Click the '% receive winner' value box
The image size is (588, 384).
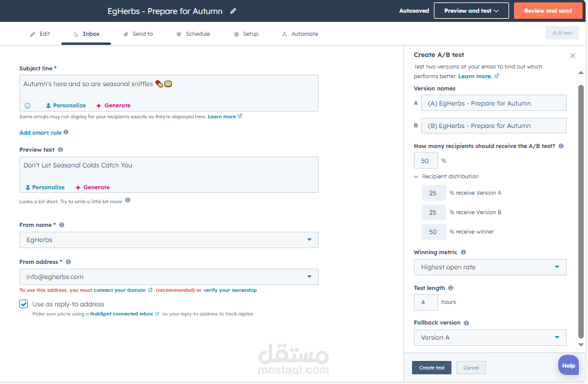(x=433, y=232)
